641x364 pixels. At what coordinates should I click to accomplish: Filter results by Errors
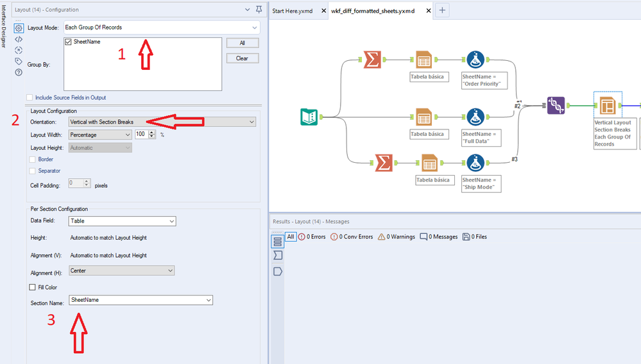pos(312,236)
